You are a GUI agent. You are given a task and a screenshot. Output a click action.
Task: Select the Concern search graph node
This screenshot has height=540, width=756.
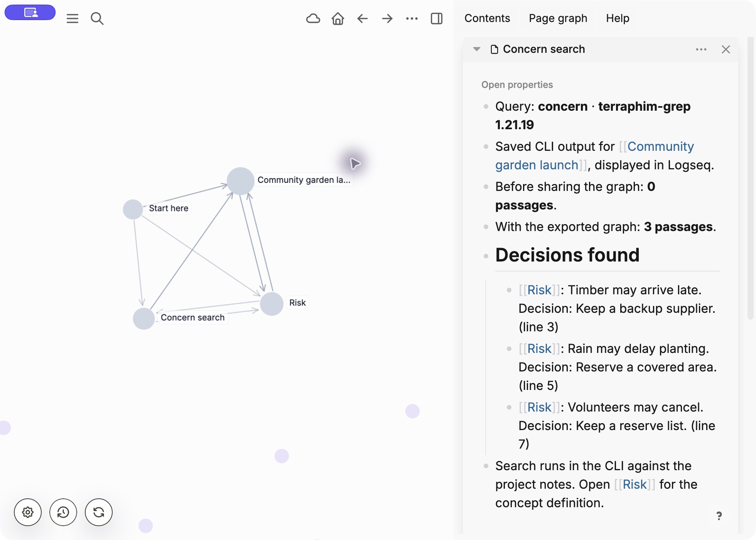pyautogui.click(x=144, y=319)
